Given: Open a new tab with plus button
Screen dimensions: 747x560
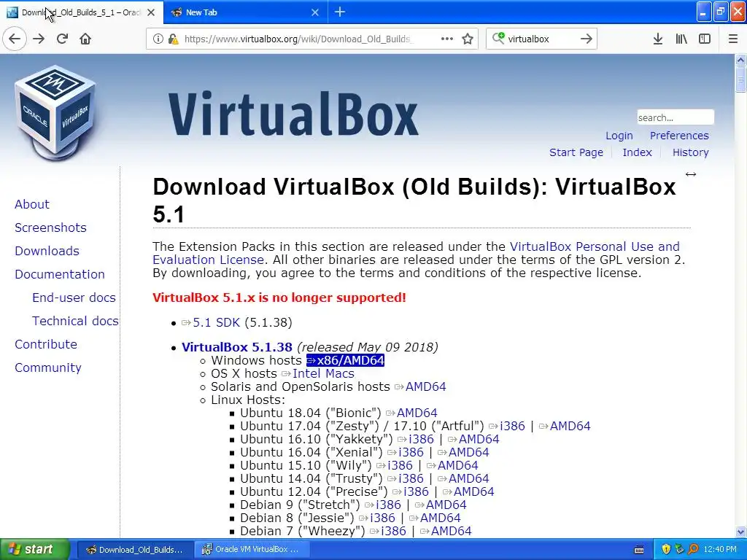Looking at the screenshot, I should coord(340,12).
